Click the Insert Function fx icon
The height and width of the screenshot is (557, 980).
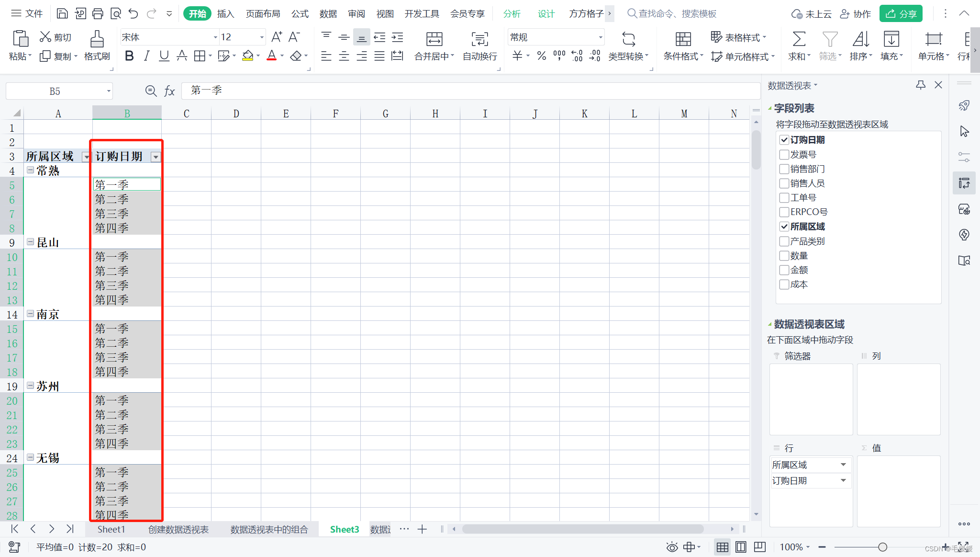(x=169, y=91)
